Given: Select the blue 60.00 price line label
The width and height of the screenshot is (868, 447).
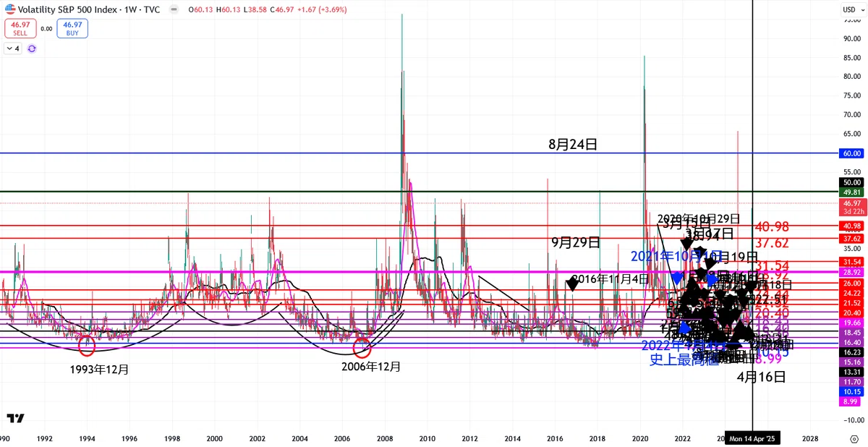Looking at the screenshot, I should (x=851, y=153).
